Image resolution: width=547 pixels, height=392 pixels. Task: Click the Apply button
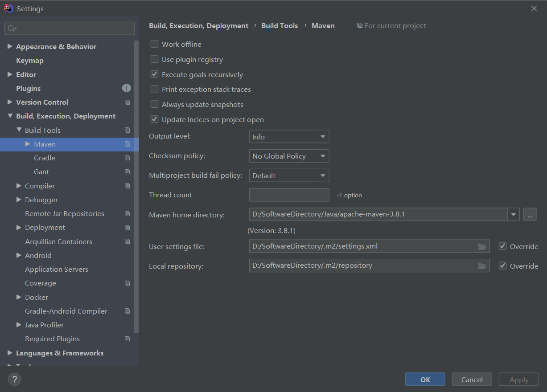coord(519,380)
